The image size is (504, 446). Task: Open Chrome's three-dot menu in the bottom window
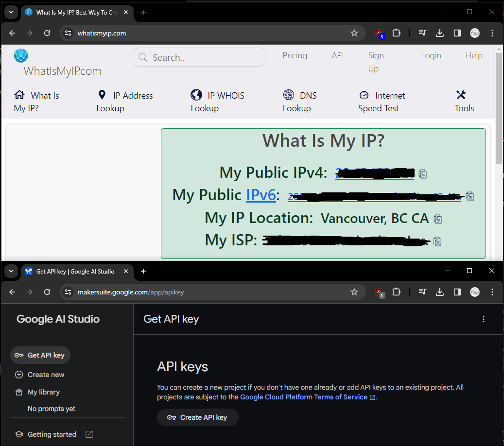[492, 292]
